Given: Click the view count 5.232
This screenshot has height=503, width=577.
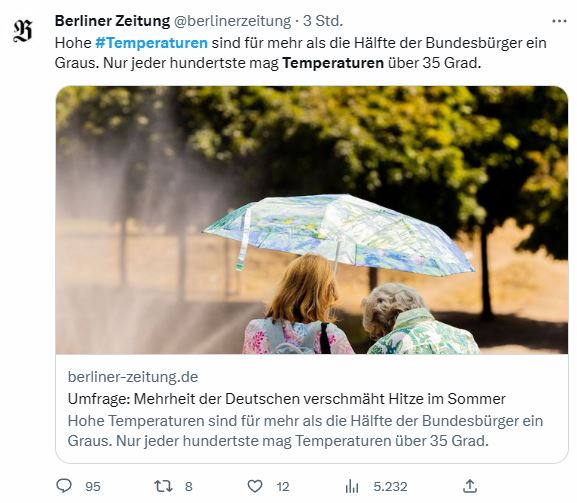Looking at the screenshot, I should [390, 486].
